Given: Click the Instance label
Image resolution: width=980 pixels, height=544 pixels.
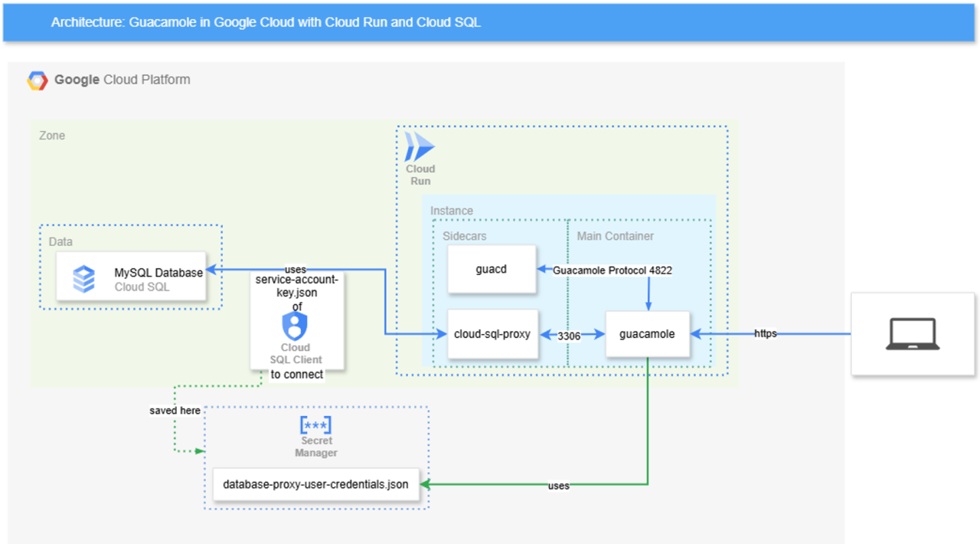Looking at the screenshot, I should coord(452,211).
